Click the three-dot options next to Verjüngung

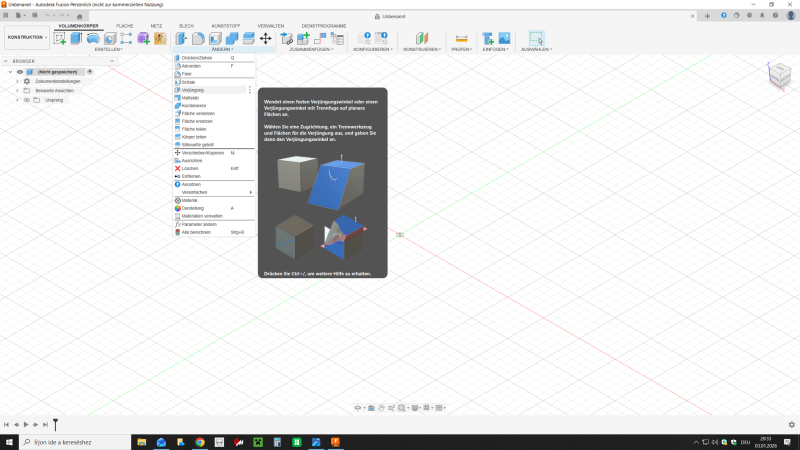[x=249, y=90]
